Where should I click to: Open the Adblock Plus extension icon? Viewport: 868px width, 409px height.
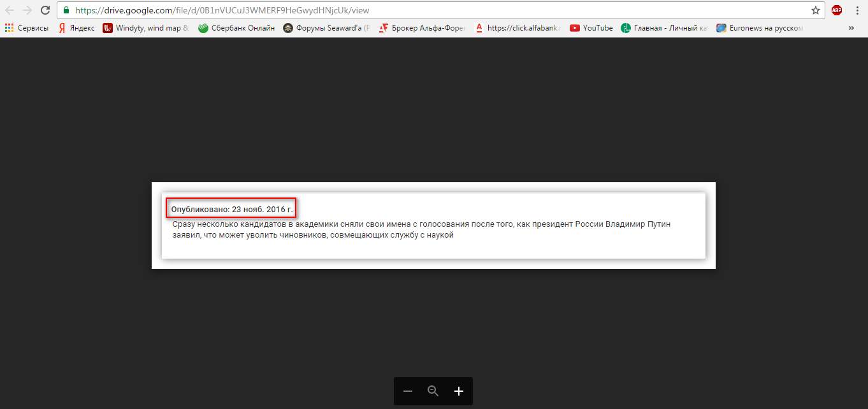[x=837, y=10]
